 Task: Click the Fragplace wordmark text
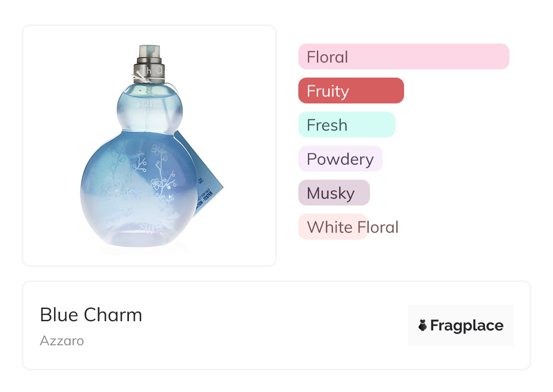pos(467,325)
